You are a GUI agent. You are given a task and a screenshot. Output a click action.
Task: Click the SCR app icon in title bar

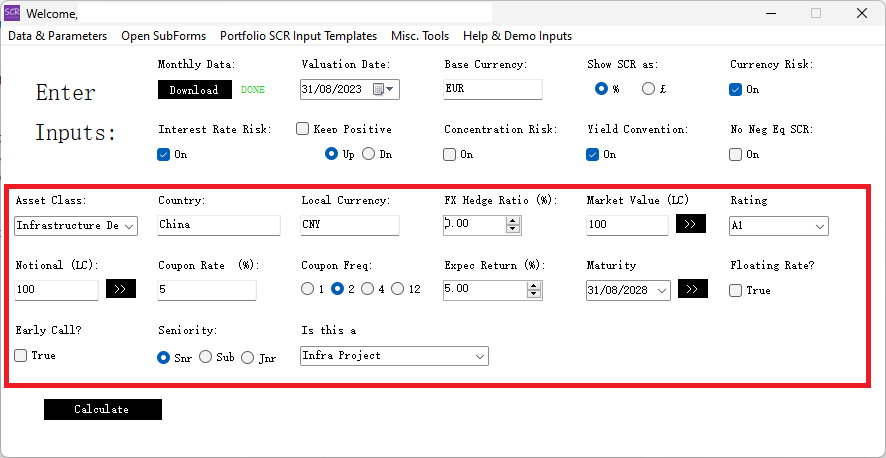[12, 13]
